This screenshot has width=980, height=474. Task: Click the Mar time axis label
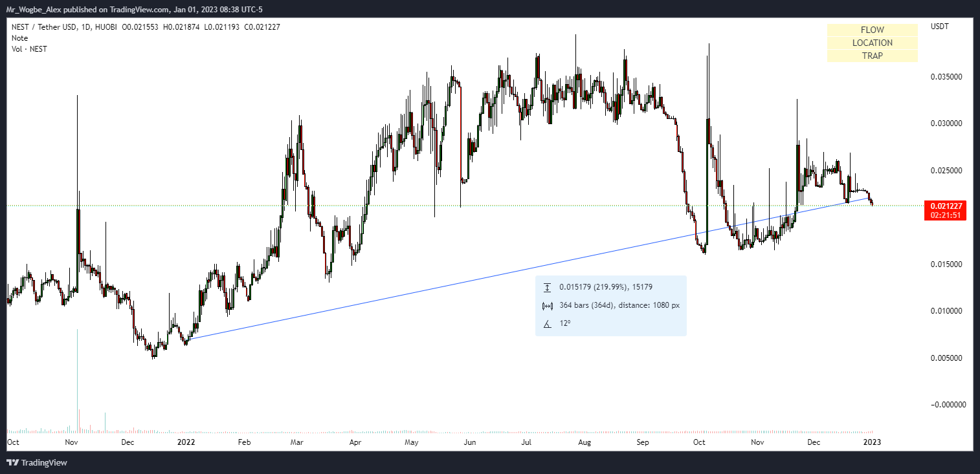coord(297,443)
